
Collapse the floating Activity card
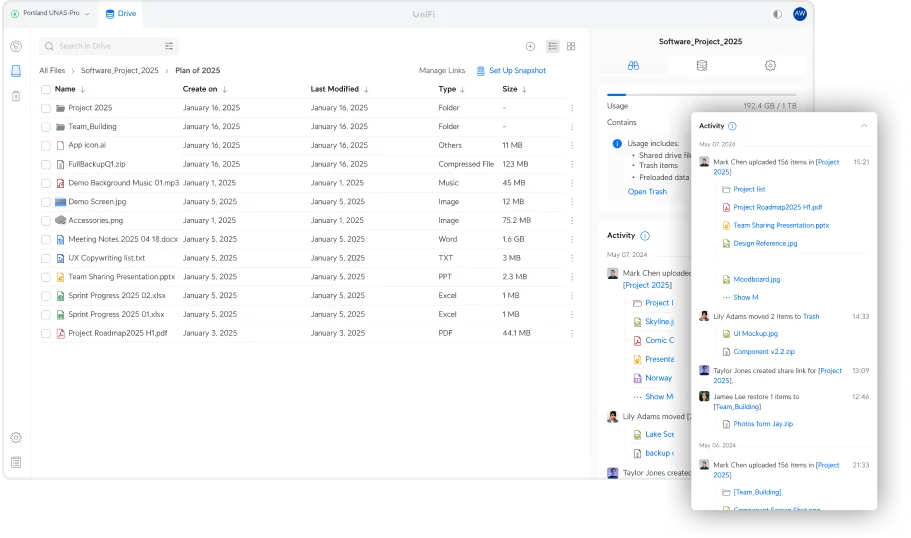pyautogui.click(x=864, y=126)
